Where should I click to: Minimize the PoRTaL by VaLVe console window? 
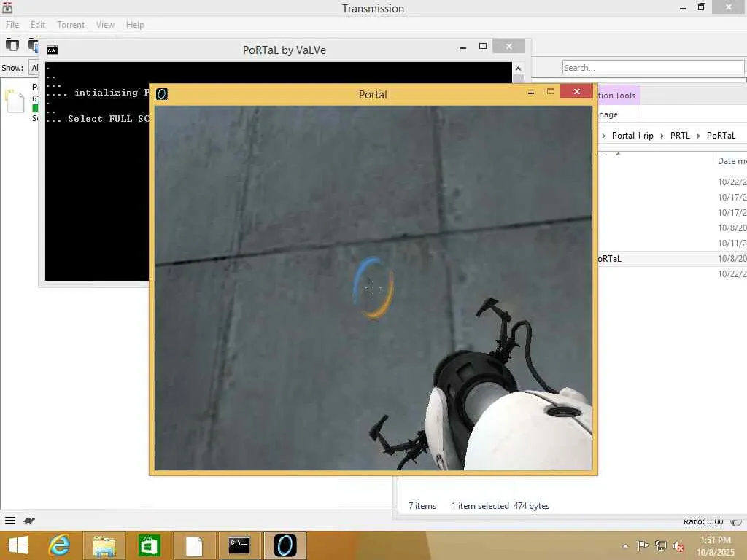coord(463,47)
